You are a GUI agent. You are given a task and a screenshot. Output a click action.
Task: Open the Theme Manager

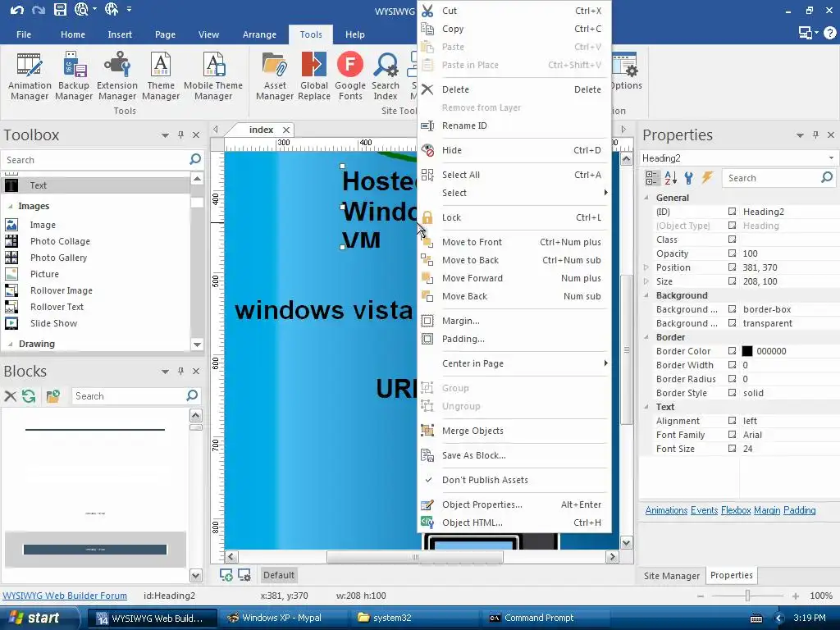click(161, 75)
